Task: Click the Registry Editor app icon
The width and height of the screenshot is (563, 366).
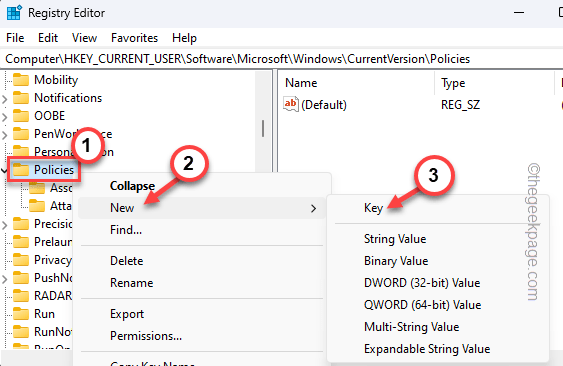Action: (x=14, y=13)
